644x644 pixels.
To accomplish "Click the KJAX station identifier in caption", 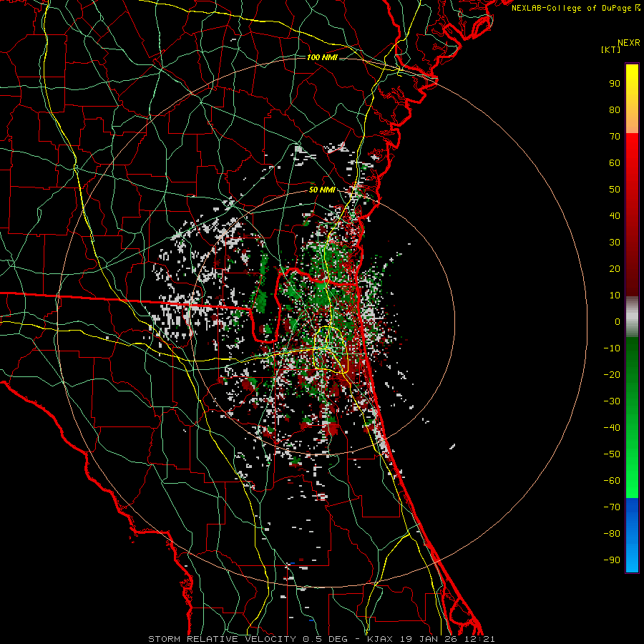I will (380, 639).
